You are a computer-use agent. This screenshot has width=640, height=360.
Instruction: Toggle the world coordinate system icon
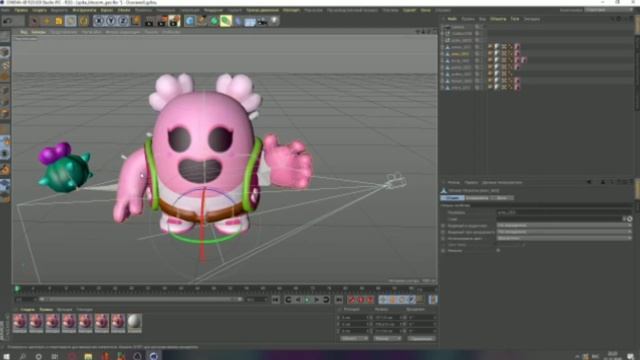tap(136, 21)
